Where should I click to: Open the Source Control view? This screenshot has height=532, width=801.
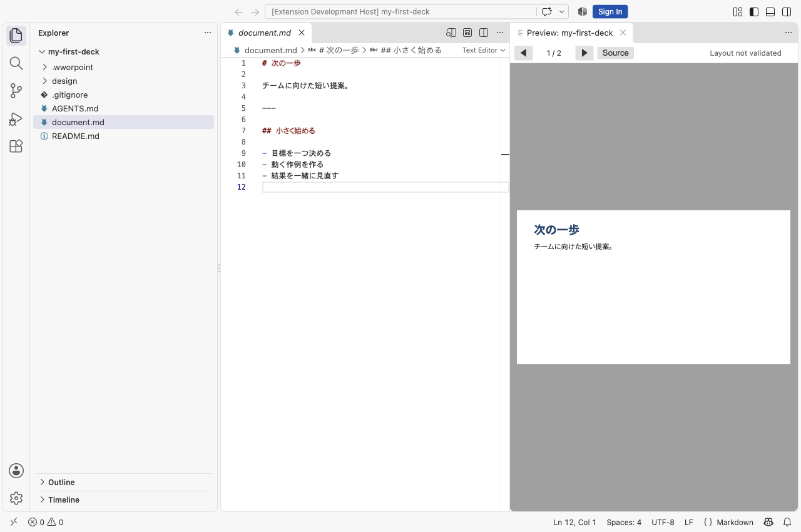[16, 91]
